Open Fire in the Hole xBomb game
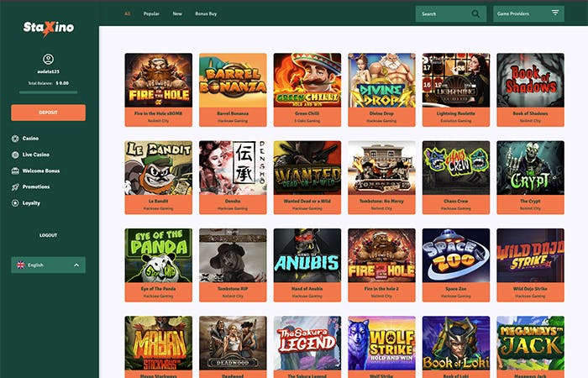This screenshot has height=378, width=588. 158,90
